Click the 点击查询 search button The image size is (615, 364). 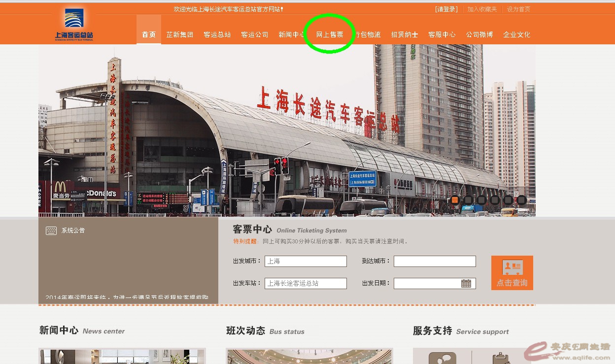point(512,272)
